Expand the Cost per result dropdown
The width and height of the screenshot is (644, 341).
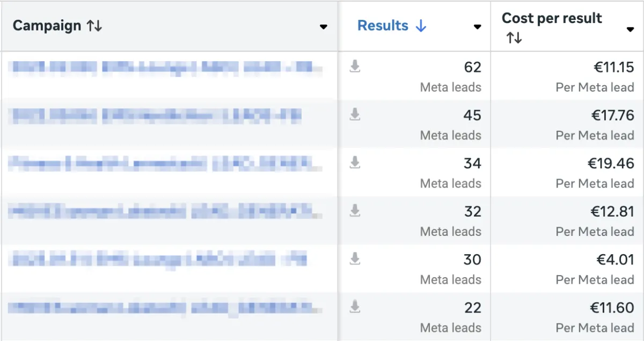[x=630, y=29]
